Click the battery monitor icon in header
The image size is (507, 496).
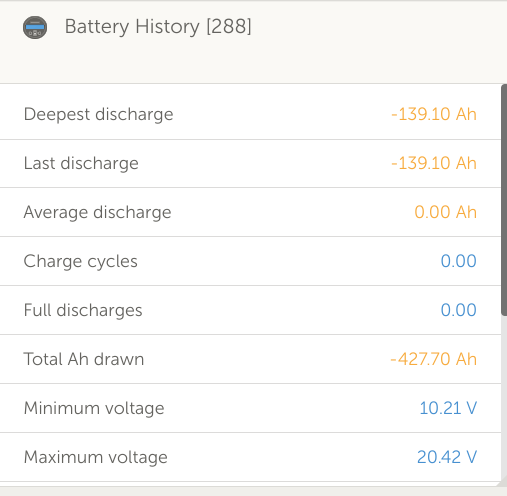point(35,27)
